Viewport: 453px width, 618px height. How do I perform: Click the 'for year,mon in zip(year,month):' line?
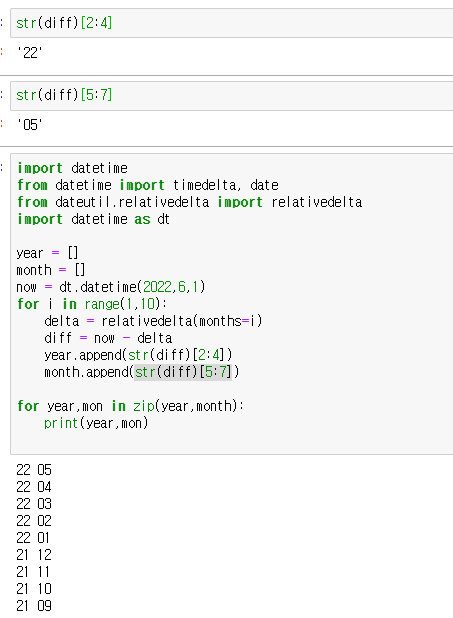tap(130, 406)
